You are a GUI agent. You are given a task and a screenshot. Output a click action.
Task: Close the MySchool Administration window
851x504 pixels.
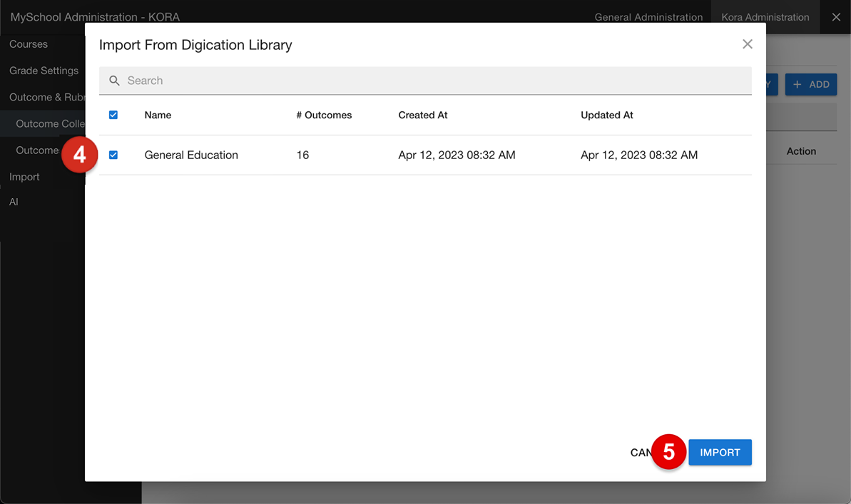[x=836, y=17]
